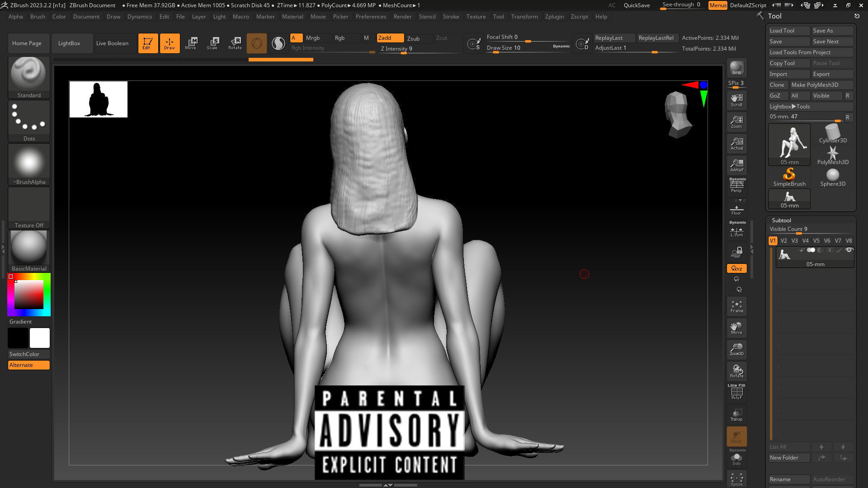This screenshot has height=488, width=868.
Task: Open the Brush menu
Action: 38,17
